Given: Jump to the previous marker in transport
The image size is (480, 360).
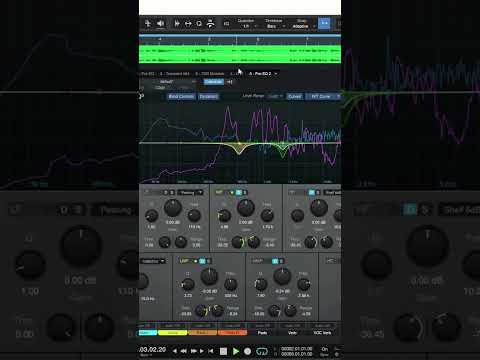Looking at the screenshot, I should click(174, 351).
